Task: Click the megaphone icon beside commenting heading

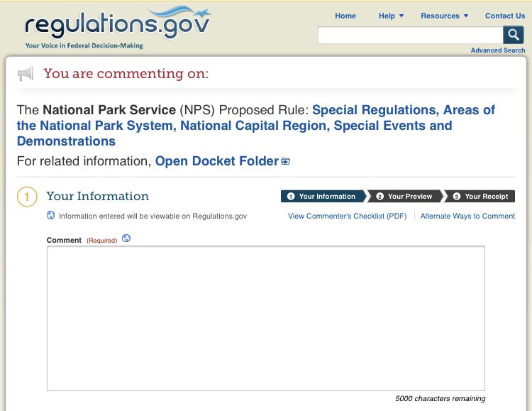Action: click(26, 74)
